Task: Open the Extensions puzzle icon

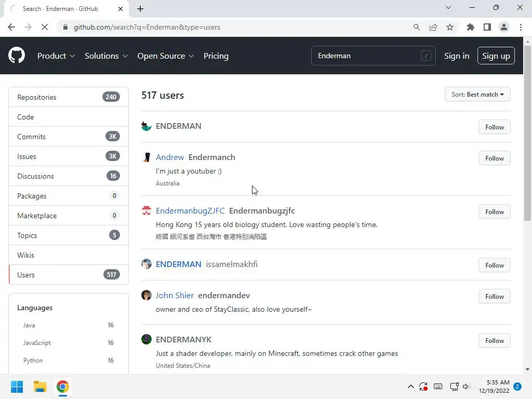Action: pyautogui.click(x=471, y=27)
